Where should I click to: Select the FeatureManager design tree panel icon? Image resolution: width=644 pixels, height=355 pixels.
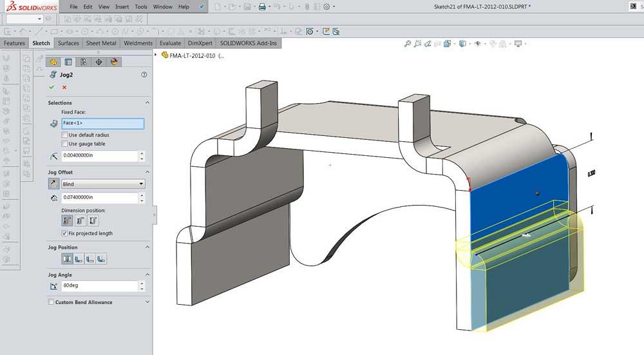tap(54, 62)
